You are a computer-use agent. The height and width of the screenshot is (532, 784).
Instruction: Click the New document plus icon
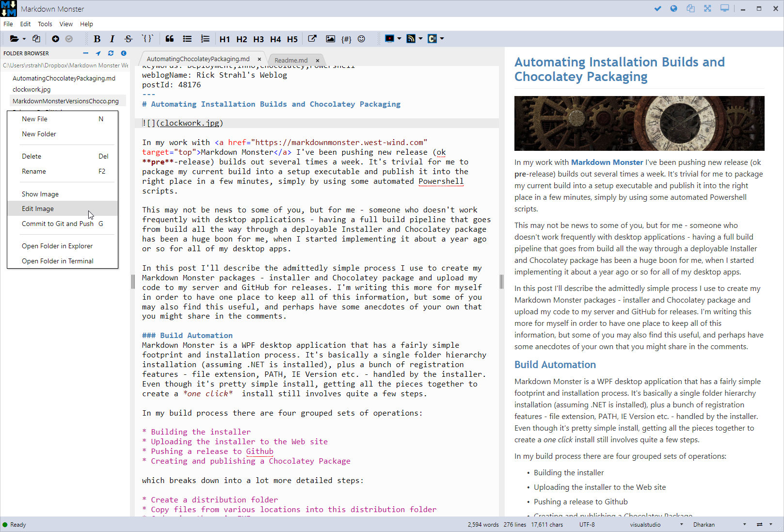point(55,39)
